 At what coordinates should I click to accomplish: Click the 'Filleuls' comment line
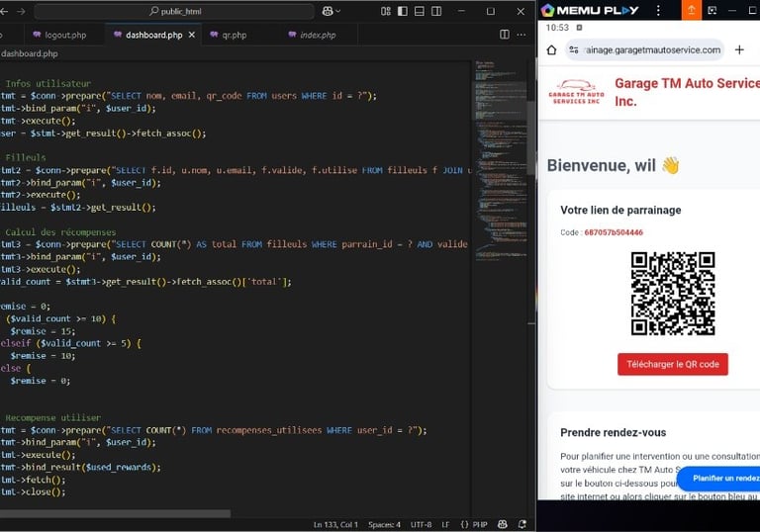pyautogui.click(x=25, y=157)
